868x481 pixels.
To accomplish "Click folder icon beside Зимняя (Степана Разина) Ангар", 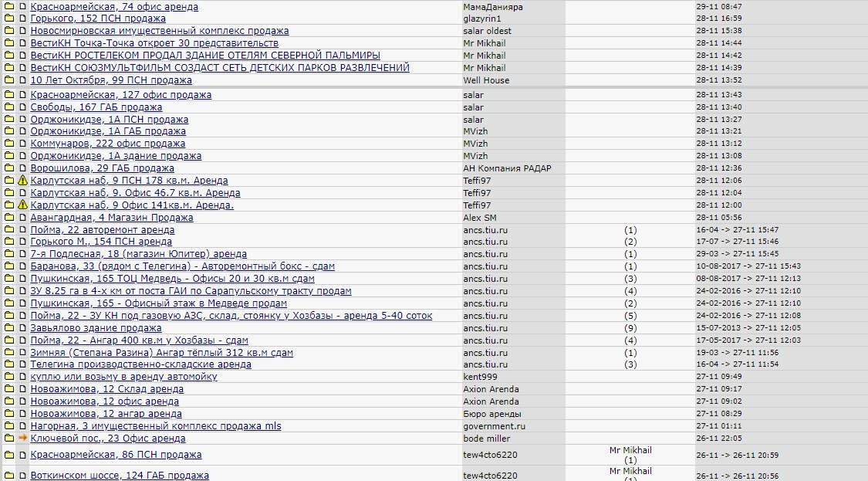I will pyautogui.click(x=8, y=352).
